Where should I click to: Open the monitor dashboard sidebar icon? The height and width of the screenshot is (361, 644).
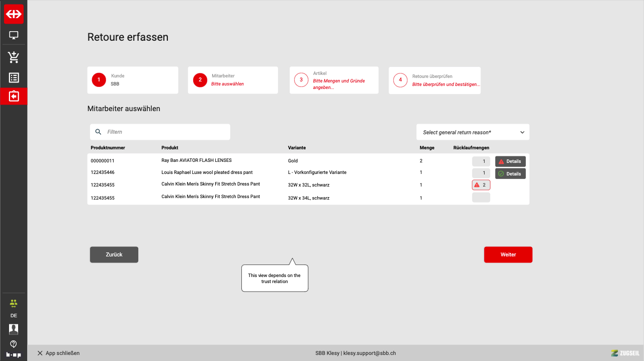[14, 36]
